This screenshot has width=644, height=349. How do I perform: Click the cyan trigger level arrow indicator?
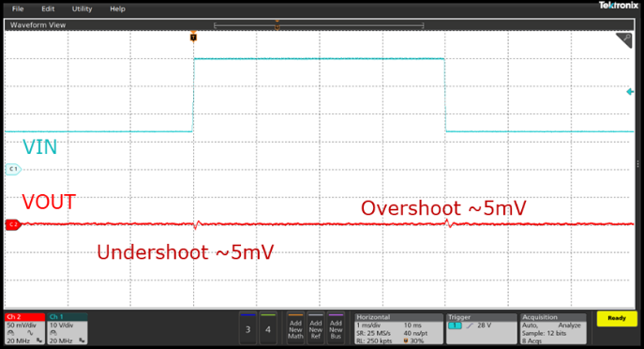(630, 92)
